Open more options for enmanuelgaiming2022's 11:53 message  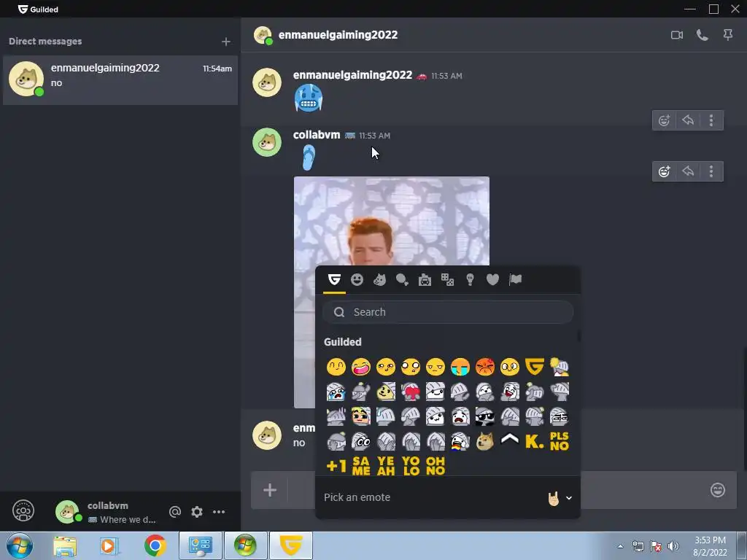(x=711, y=120)
